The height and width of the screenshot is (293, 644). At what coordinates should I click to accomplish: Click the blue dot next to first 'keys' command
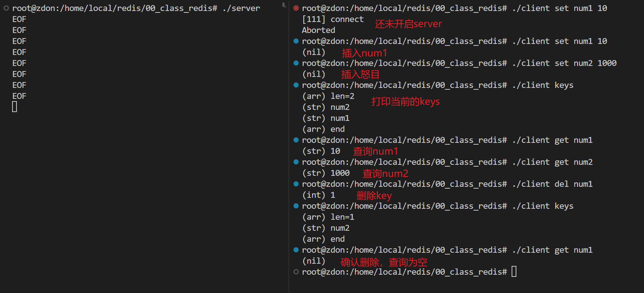296,85
